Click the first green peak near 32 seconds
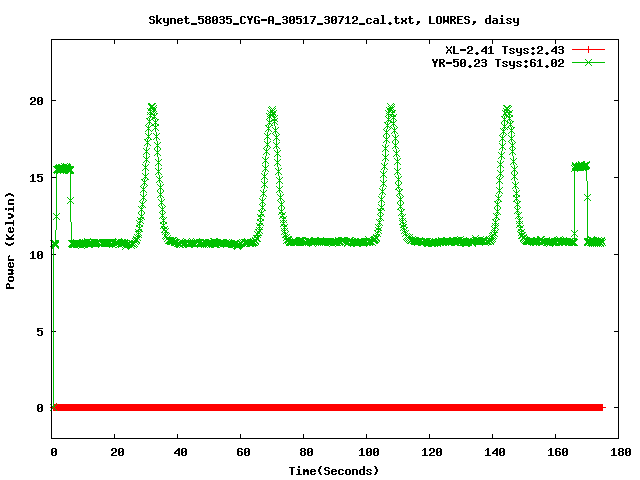This screenshot has height=480, width=640. tap(152, 109)
